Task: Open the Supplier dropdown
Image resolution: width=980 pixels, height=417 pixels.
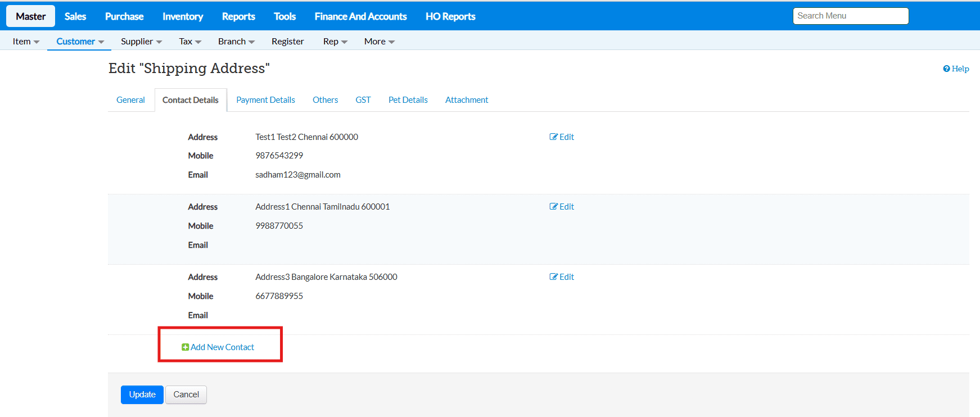Action: (141, 41)
